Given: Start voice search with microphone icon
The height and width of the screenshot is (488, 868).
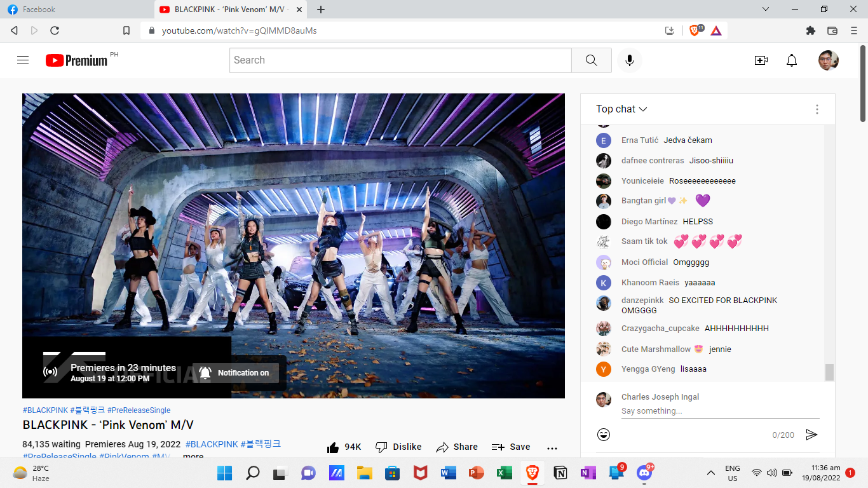Looking at the screenshot, I should click(630, 60).
